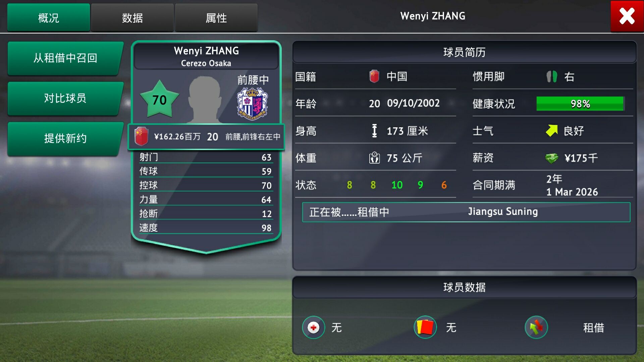Viewport: 644px width, 362px height.
Task: Click the China flag beside nationality
Action: pos(374,76)
